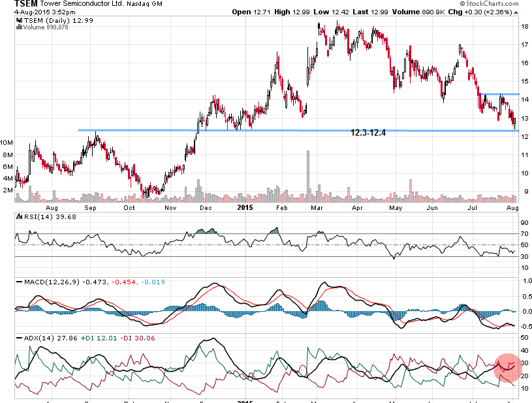Click the 12.3-12.4 support level annotation

coord(368,132)
